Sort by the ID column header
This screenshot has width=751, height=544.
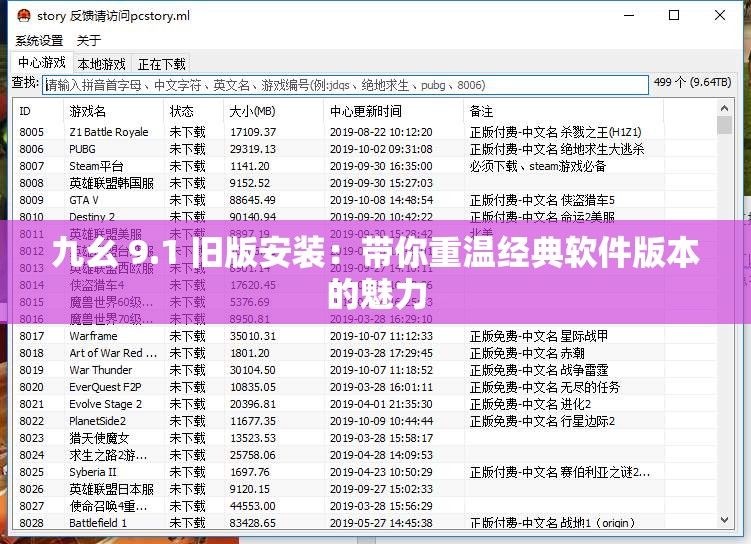[38, 111]
